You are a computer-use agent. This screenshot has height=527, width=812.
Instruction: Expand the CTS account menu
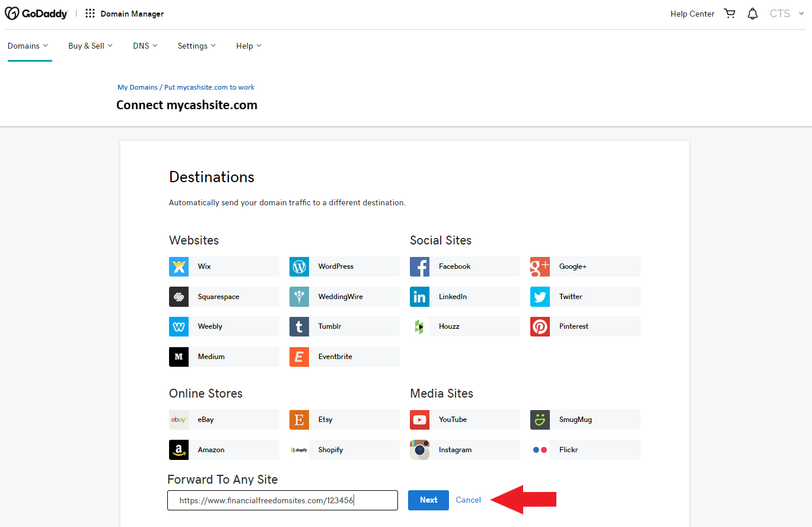click(786, 13)
